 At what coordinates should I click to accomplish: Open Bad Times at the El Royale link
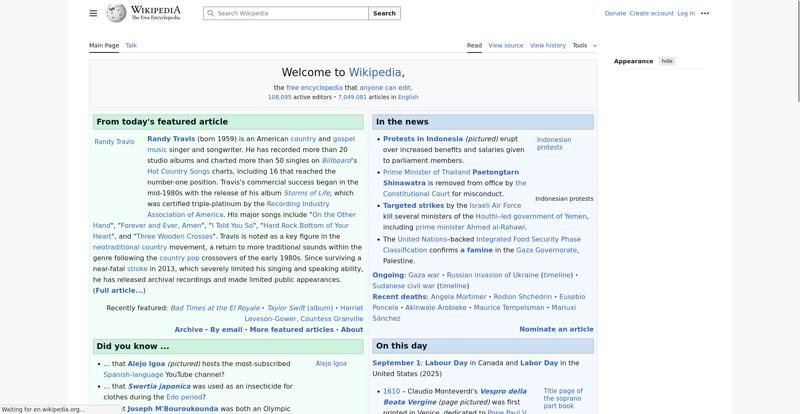(215, 308)
